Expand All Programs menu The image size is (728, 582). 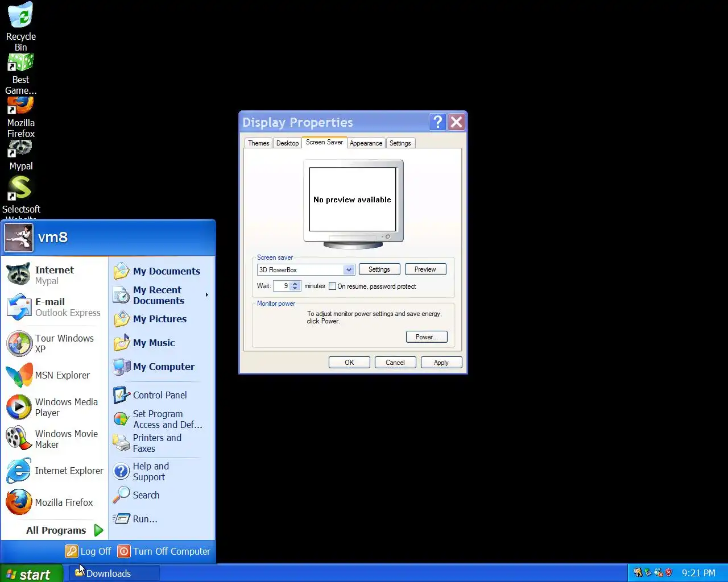(65, 530)
